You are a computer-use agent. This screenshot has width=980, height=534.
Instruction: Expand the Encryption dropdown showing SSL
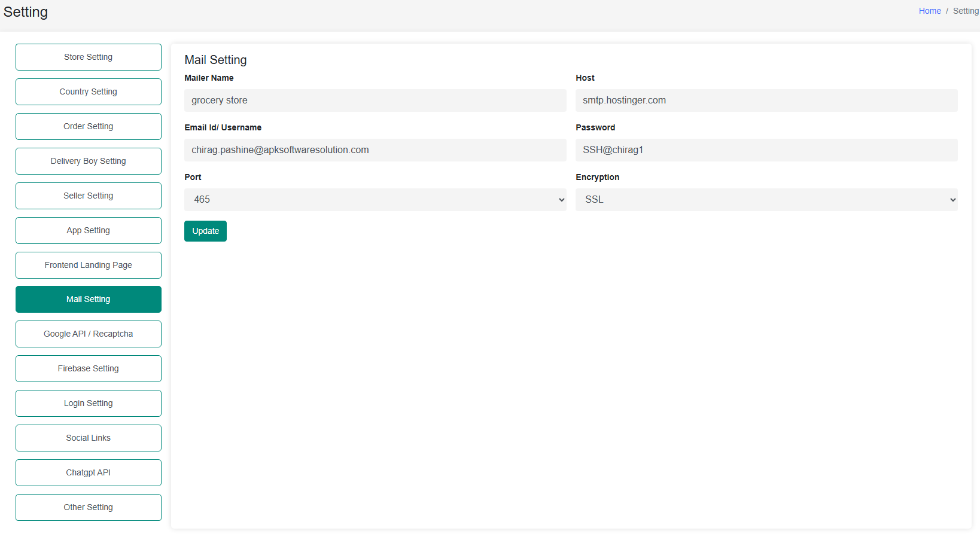tap(766, 200)
